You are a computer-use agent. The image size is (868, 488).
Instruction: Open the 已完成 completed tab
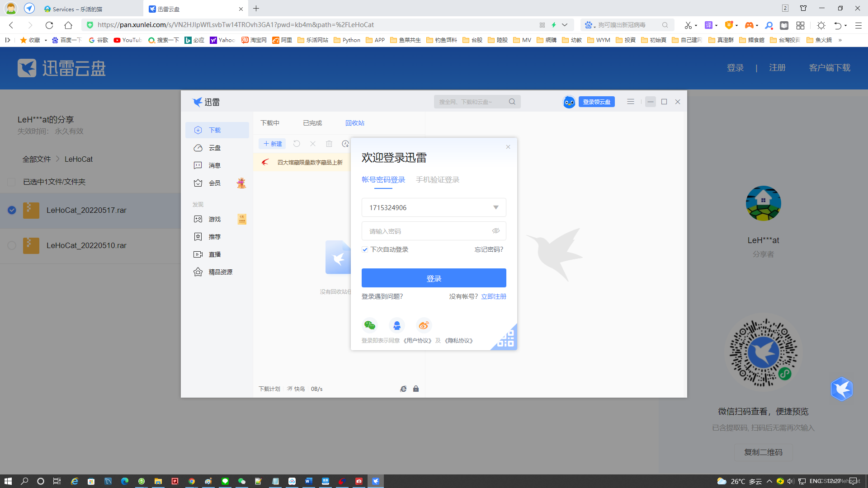coord(312,123)
